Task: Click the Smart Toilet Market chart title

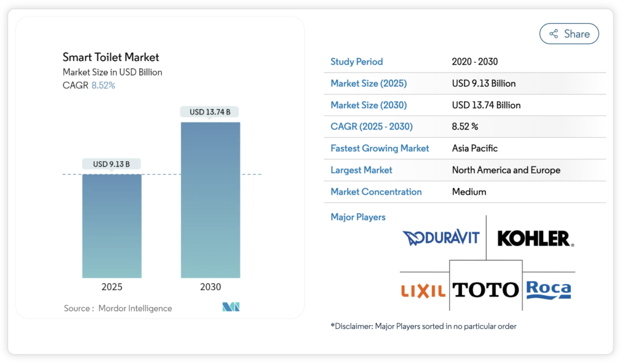Action: coord(111,57)
